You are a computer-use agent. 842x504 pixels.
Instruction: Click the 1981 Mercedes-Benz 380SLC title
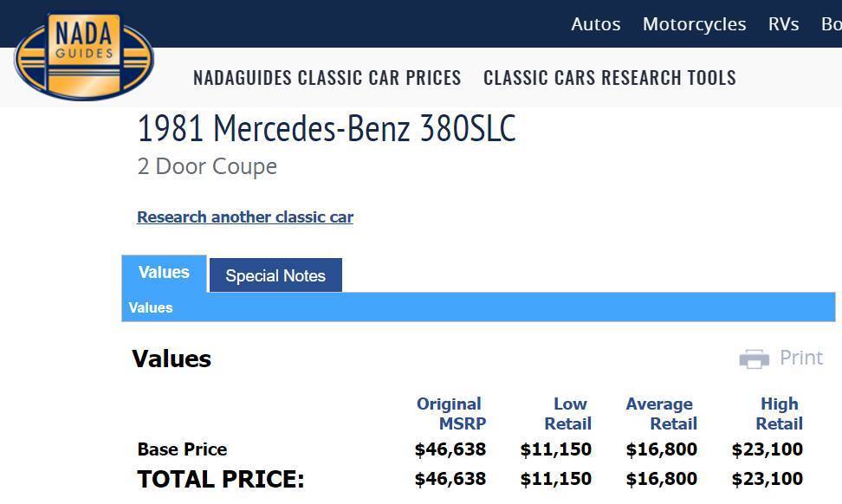pyautogui.click(x=326, y=129)
